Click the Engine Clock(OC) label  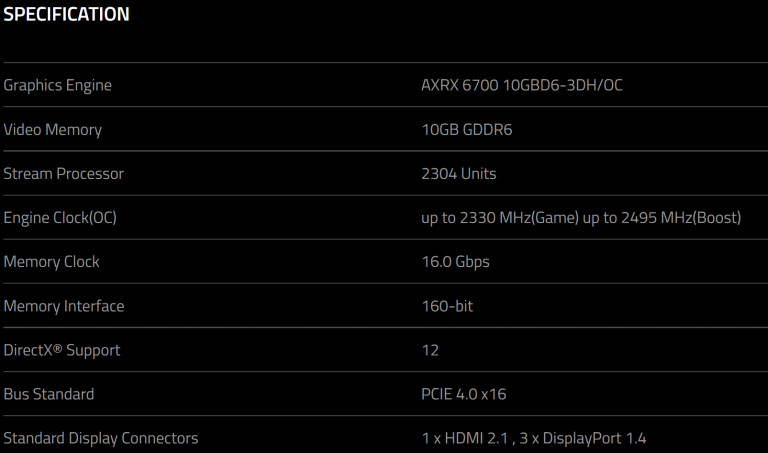60,218
